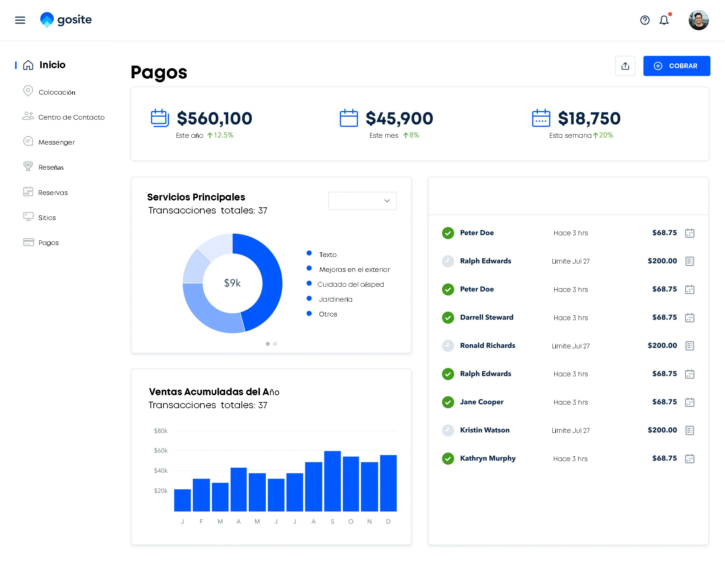The image size is (725, 588).
Task: Click Darrell Steward's green check status
Action: coord(448,318)
